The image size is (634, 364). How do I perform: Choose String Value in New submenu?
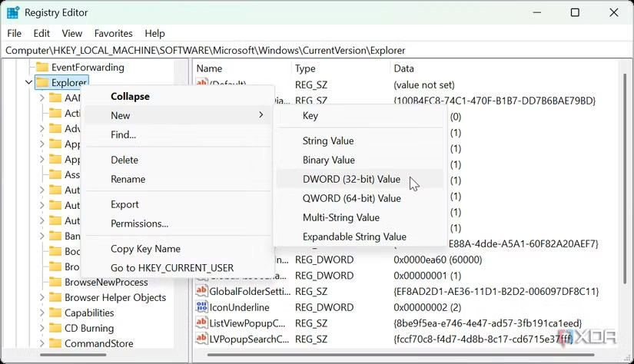pos(328,141)
